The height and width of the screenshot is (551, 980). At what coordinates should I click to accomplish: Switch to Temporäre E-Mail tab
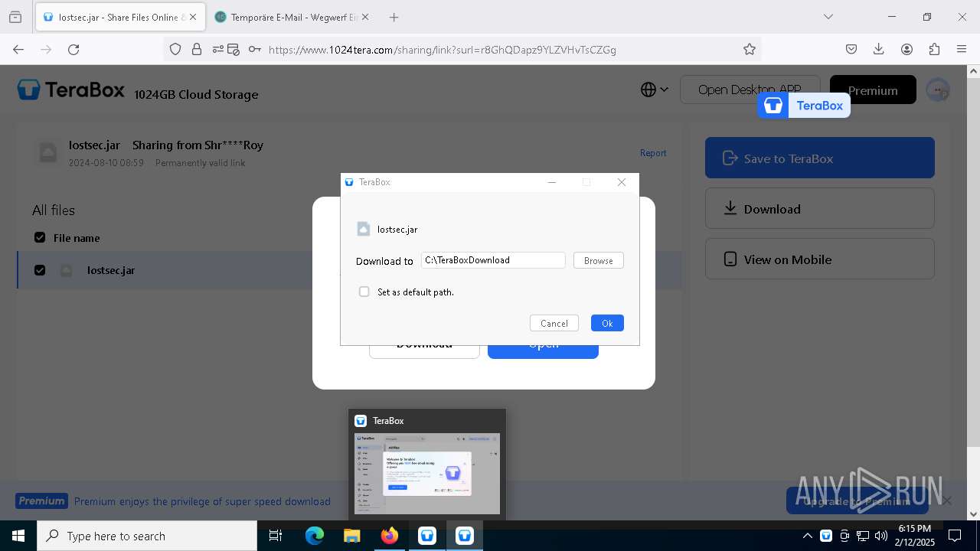point(292,17)
